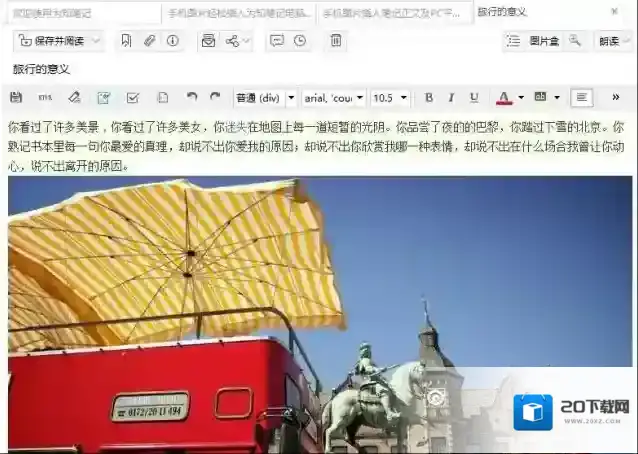Toggle underline formatting
Viewport: 638px width, 454px height.
click(x=474, y=98)
